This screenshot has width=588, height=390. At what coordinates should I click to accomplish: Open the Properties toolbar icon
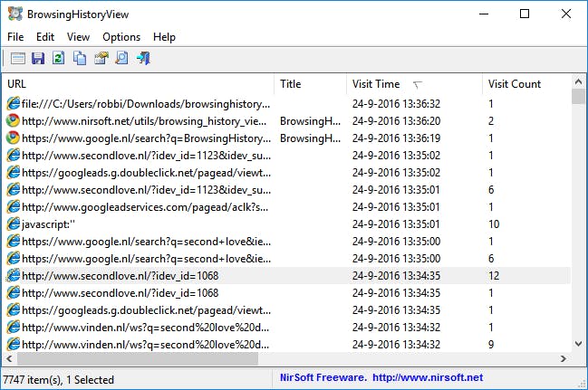tap(101, 59)
